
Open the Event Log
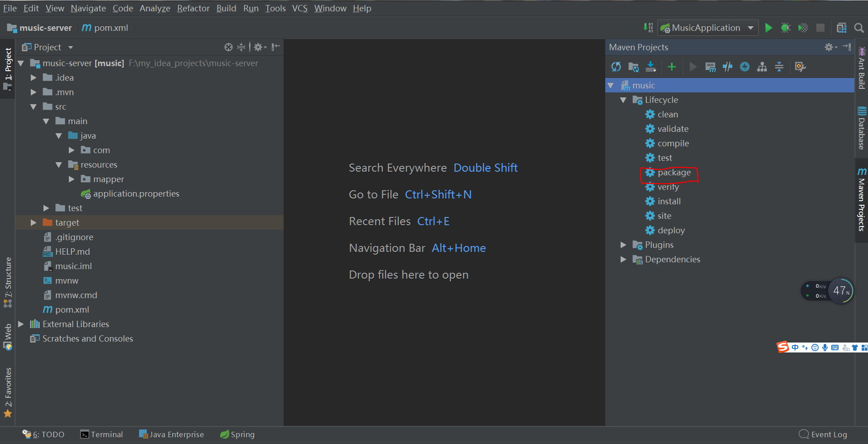[x=823, y=434]
